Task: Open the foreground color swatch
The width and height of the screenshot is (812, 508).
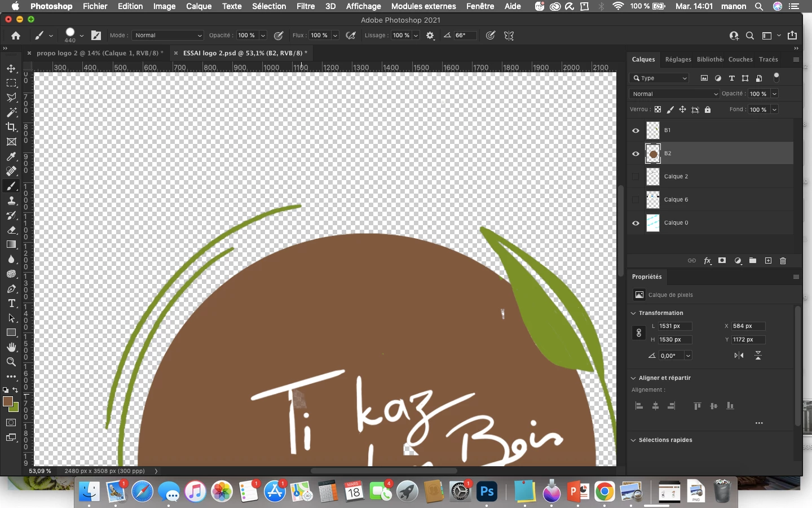Action: pos(7,401)
